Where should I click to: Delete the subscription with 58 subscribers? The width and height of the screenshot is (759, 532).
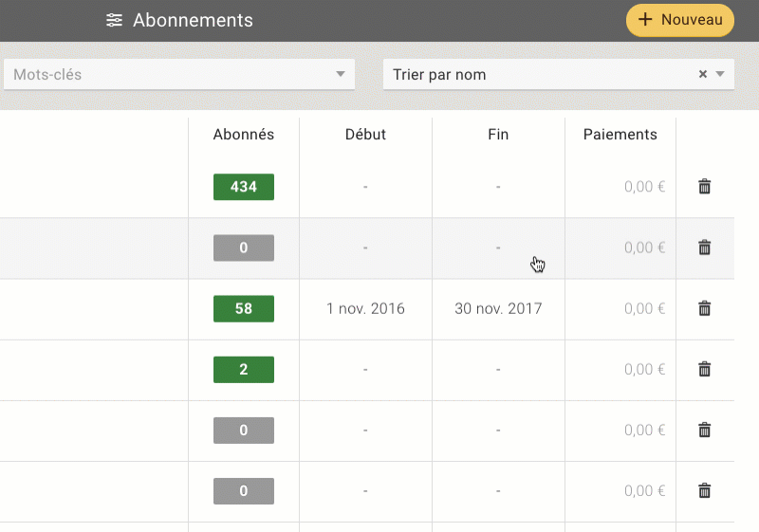pos(704,308)
